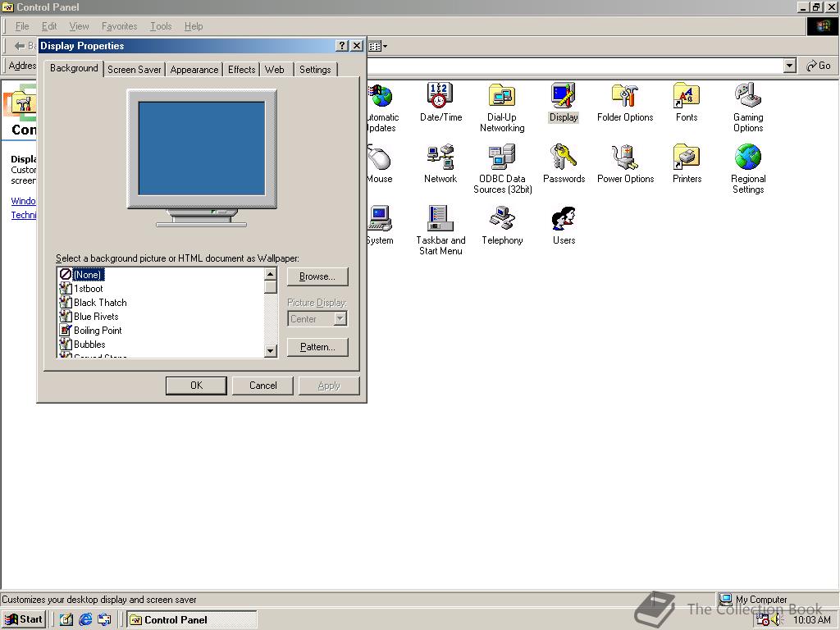Open the Edit menu

49,26
